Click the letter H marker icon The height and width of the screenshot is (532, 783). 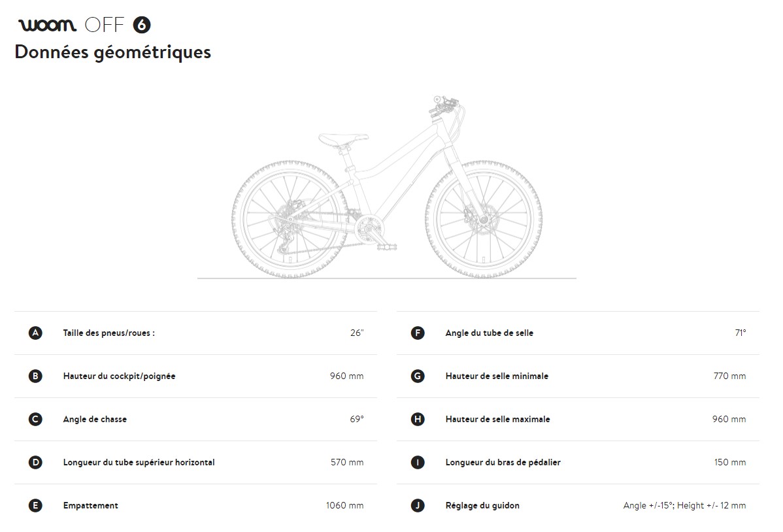point(418,419)
